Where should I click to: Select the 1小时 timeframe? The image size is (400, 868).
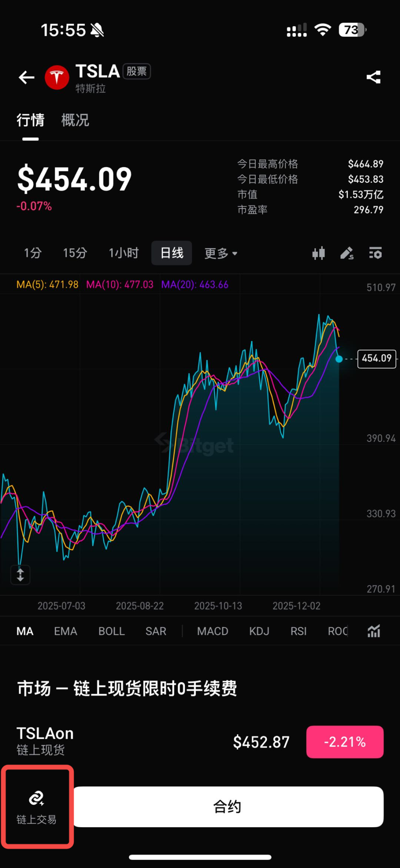click(x=123, y=253)
